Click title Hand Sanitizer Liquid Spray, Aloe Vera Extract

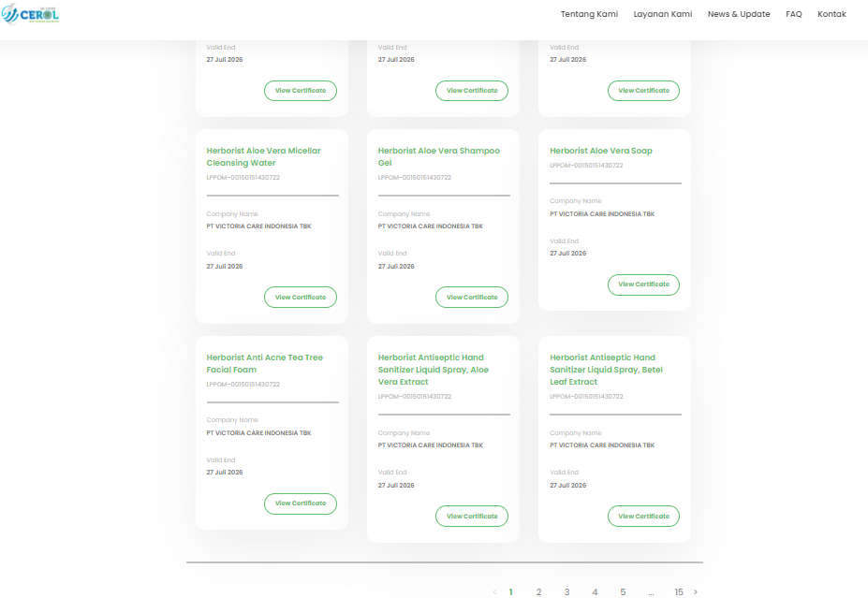433,370
